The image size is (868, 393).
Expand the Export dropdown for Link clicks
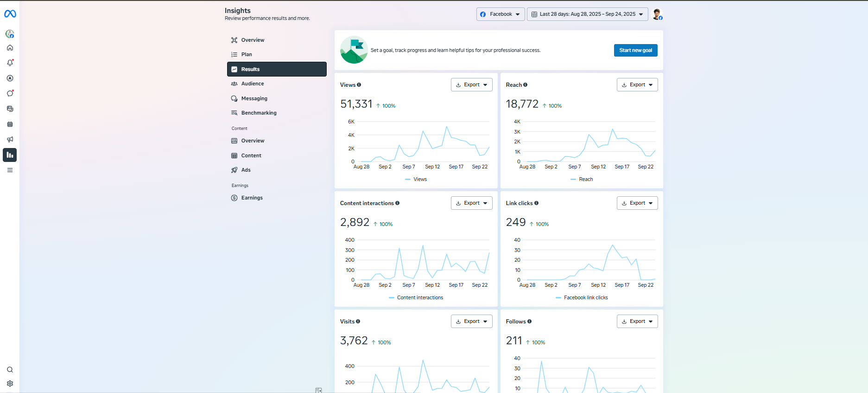(637, 203)
